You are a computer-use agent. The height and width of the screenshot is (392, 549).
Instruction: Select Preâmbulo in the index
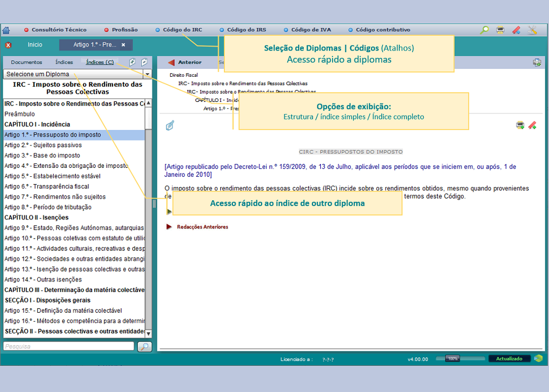74,114
